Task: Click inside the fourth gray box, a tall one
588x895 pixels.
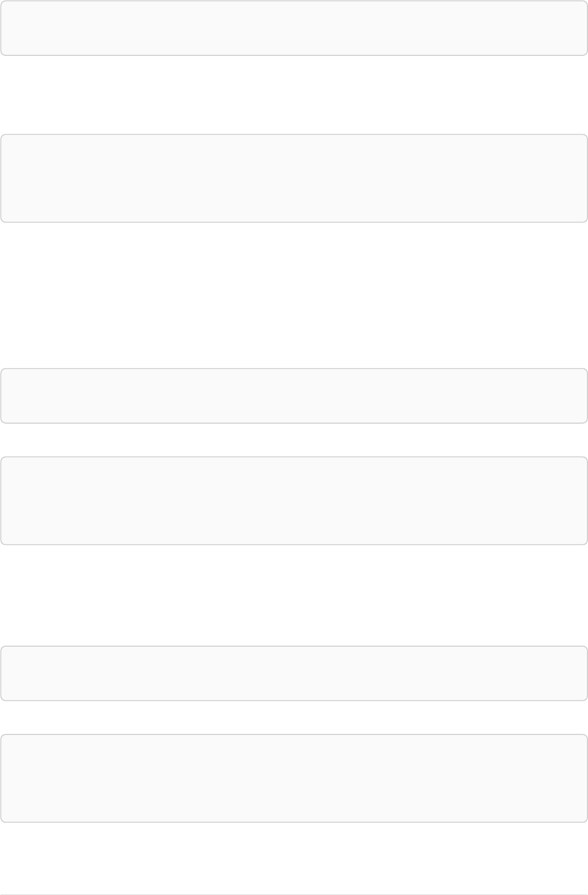Action: [294, 500]
